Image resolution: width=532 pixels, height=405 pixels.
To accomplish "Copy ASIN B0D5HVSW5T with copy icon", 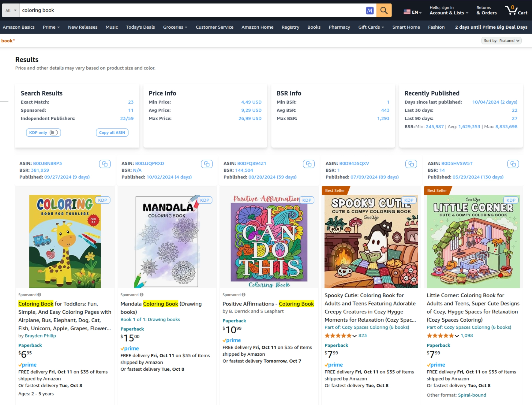I will pyautogui.click(x=513, y=164).
